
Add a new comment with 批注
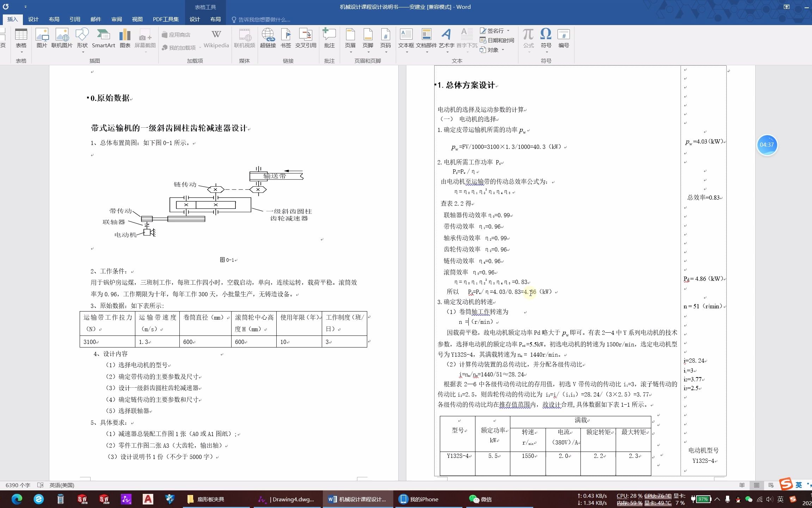click(329, 39)
